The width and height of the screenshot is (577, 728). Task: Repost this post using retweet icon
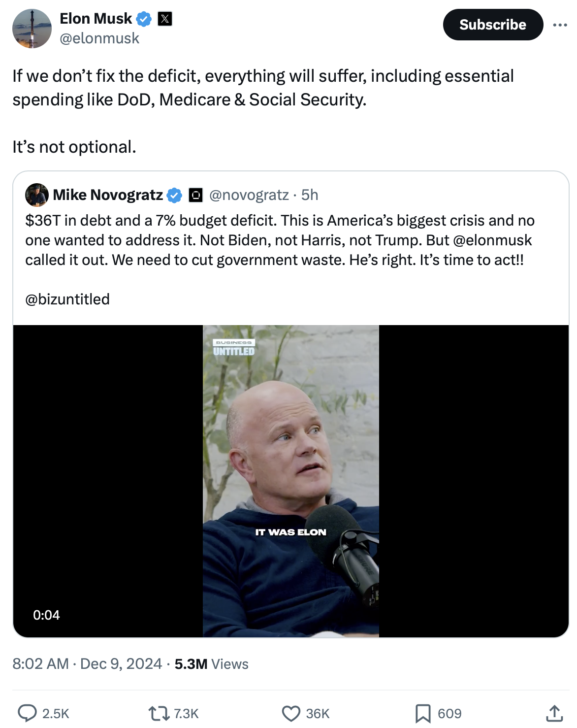(x=159, y=713)
